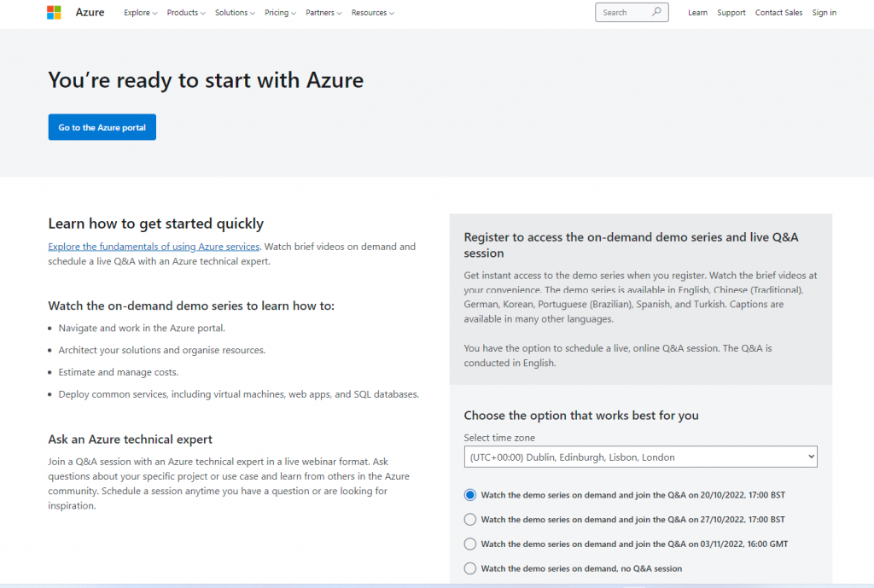Viewport: 874px width, 588px height.
Task: Open the Select time zone dropdown
Action: (640, 457)
